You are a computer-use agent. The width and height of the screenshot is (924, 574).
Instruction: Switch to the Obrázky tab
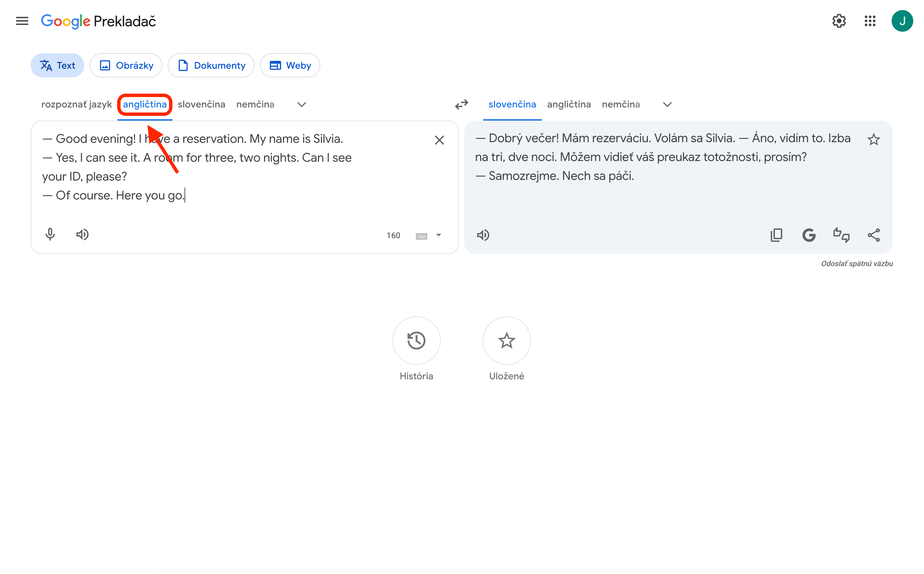(126, 65)
